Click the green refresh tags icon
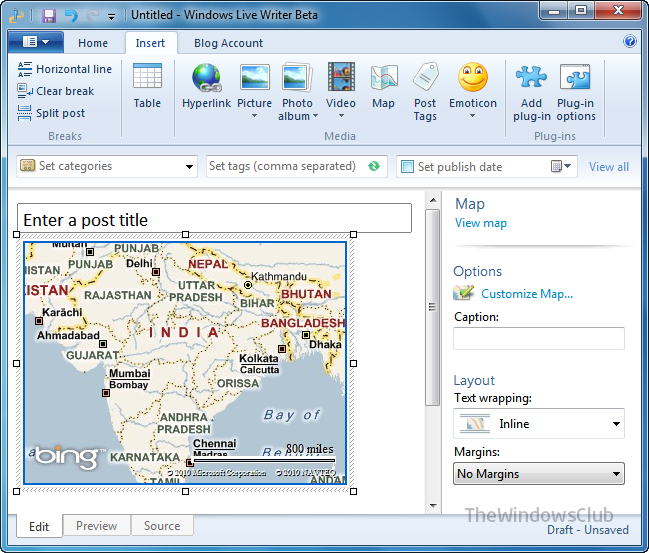Image resolution: width=649 pixels, height=553 pixels. coord(374,166)
